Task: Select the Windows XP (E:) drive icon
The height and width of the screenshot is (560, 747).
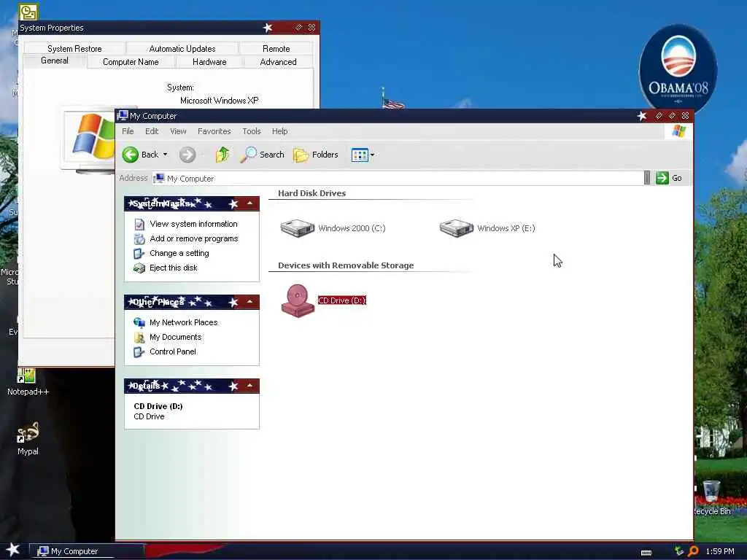Action: (457, 228)
